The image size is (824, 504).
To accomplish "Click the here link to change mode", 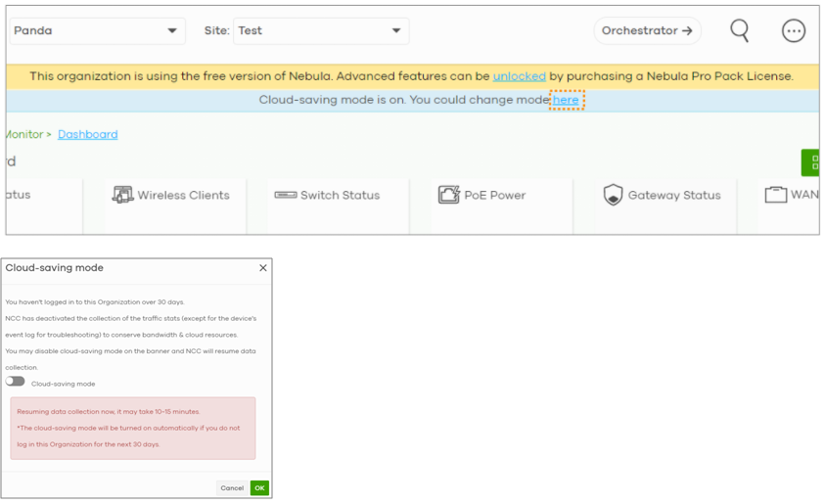I will (x=566, y=100).
